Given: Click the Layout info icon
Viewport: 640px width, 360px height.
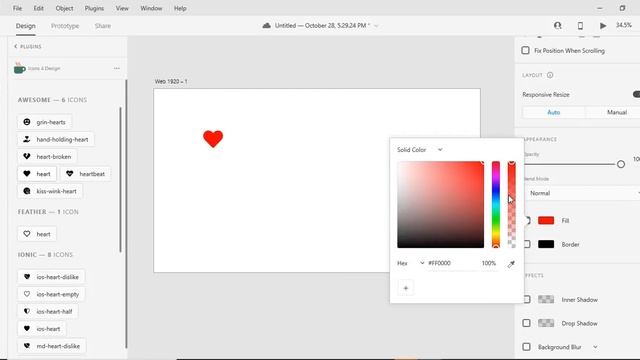Looking at the screenshot, I should (x=550, y=75).
